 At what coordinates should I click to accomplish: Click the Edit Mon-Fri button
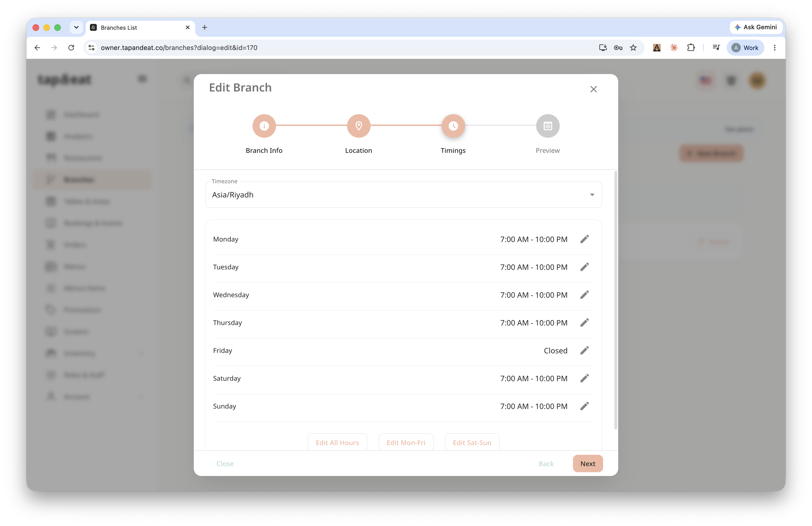406,442
